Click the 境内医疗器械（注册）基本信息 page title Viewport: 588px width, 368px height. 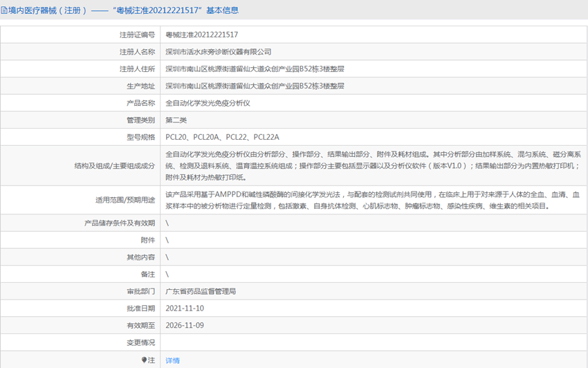tap(123, 10)
